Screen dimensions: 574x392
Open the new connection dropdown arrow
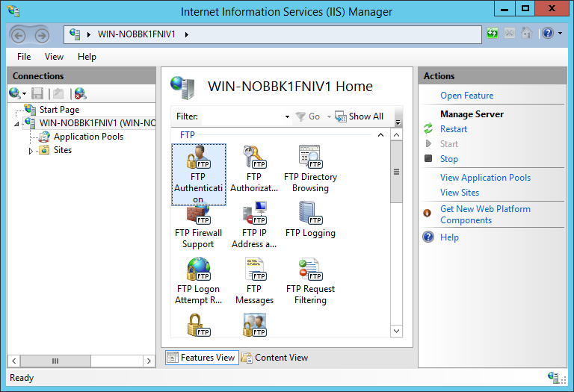click(x=24, y=93)
